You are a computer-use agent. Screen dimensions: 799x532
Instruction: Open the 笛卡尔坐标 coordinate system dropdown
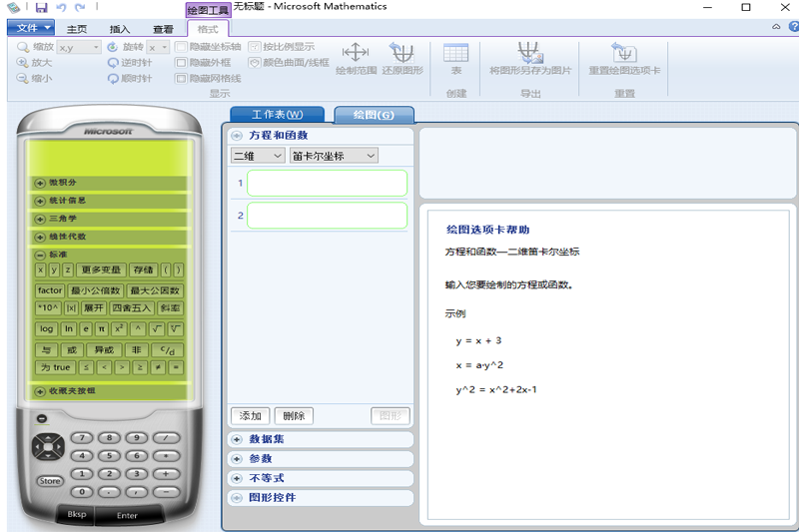click(334, 156)
